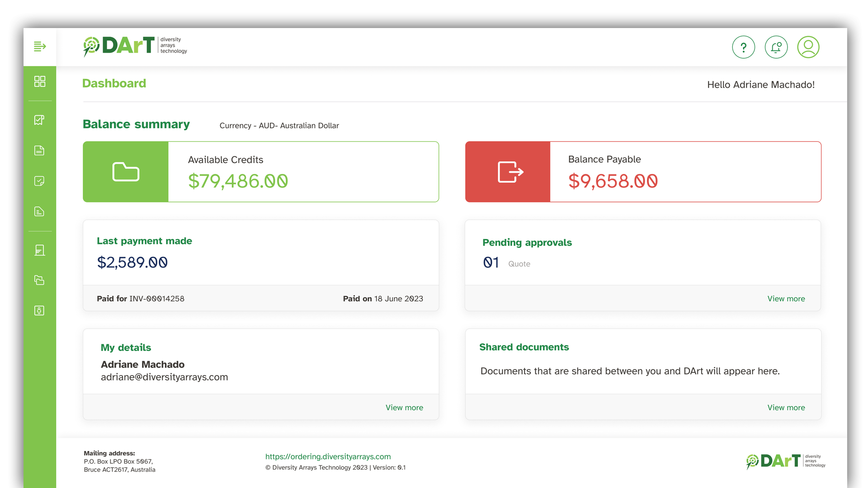This screenshot has width=868, height=488.
Task: Click the Last payment made heading
Action: 144,241
